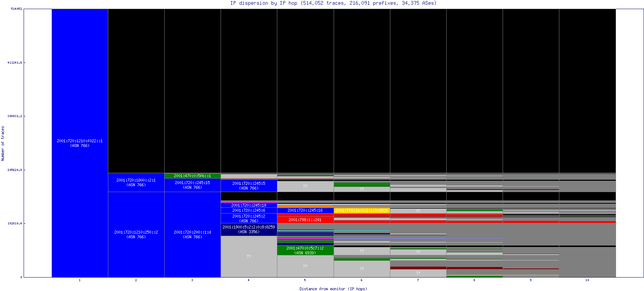Screen dimensions: 644x291
Task: Click the x-axis tick label 6
Action: coord(362,280)
